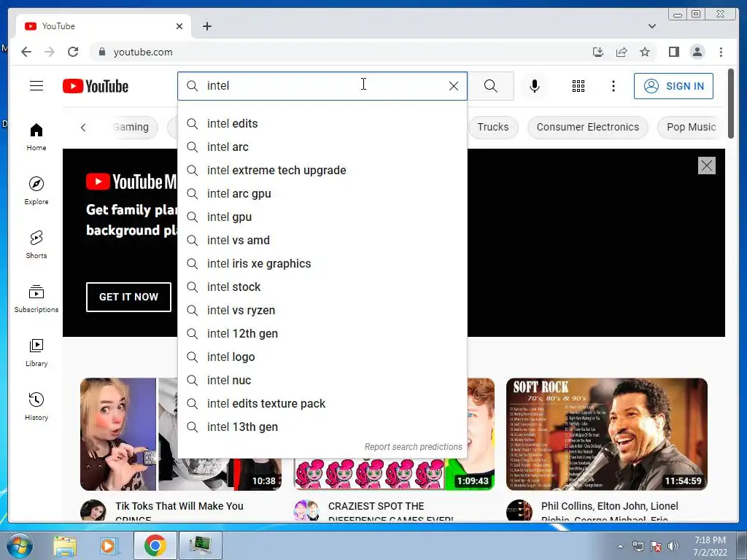Show hidden system tray icons
This screenshot has height=560, width=747.
click(x=620, y=546)
